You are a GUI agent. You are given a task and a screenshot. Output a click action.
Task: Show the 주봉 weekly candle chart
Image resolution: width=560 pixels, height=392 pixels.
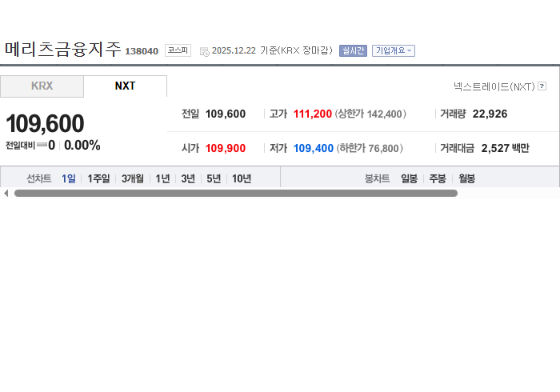click(x=438, y=178)
